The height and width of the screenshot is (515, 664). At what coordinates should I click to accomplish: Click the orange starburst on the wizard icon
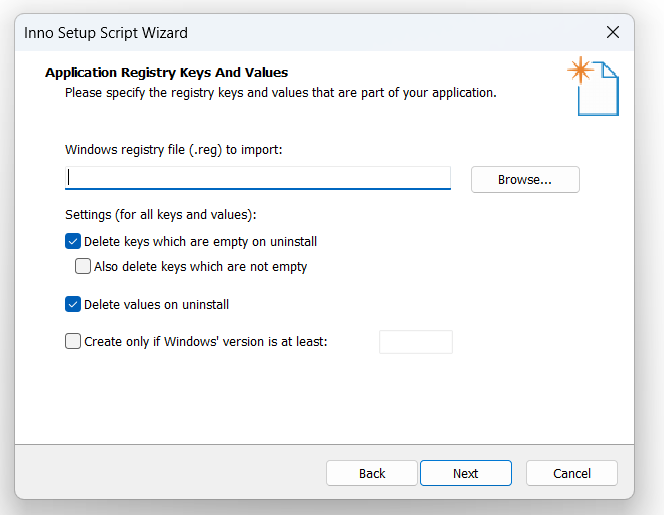pyautogui.click(x=580, y=69)
